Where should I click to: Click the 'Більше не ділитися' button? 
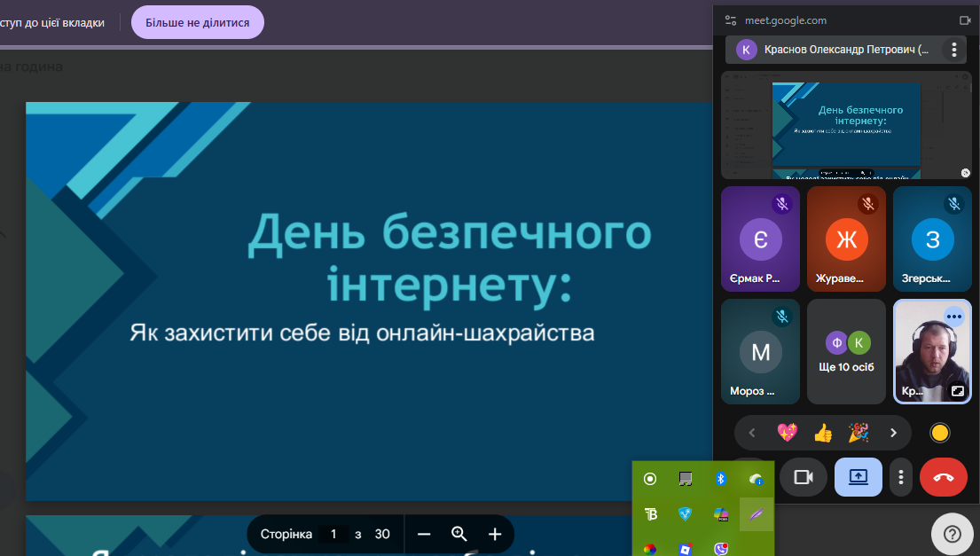197,22
